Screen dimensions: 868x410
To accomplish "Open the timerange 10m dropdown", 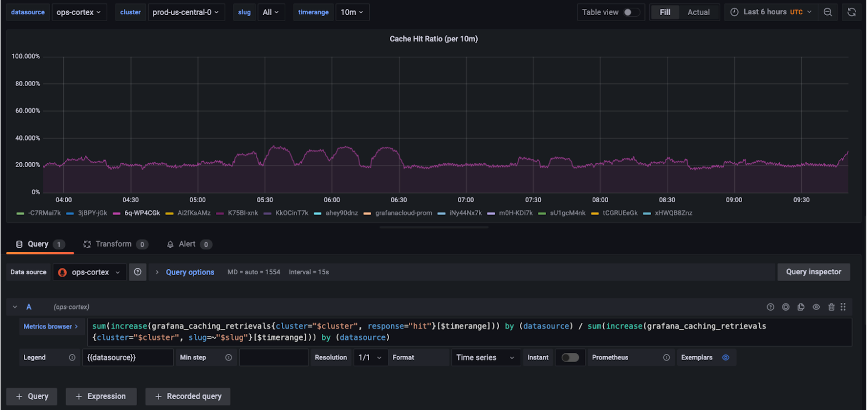I will 352,12.
